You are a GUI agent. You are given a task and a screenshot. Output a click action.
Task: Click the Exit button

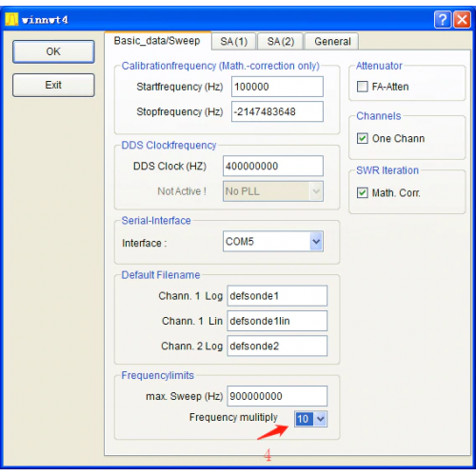click(x=53, y=85)
